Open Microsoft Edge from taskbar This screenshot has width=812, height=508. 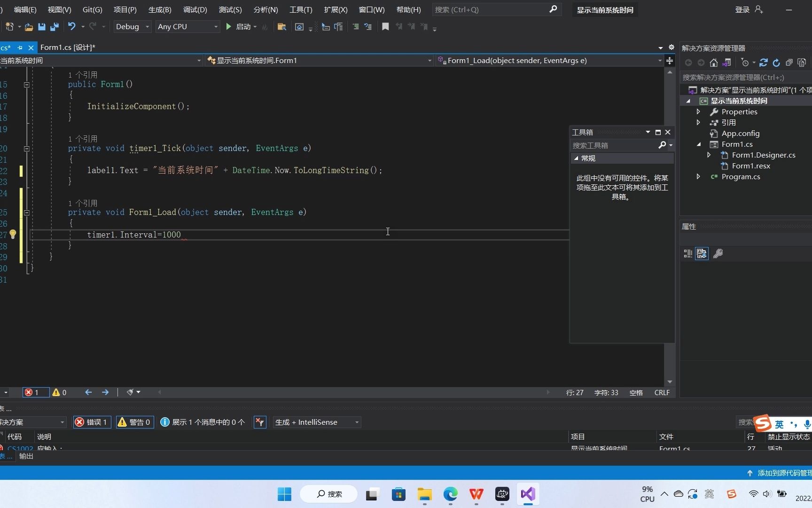[x=451, y=494]
